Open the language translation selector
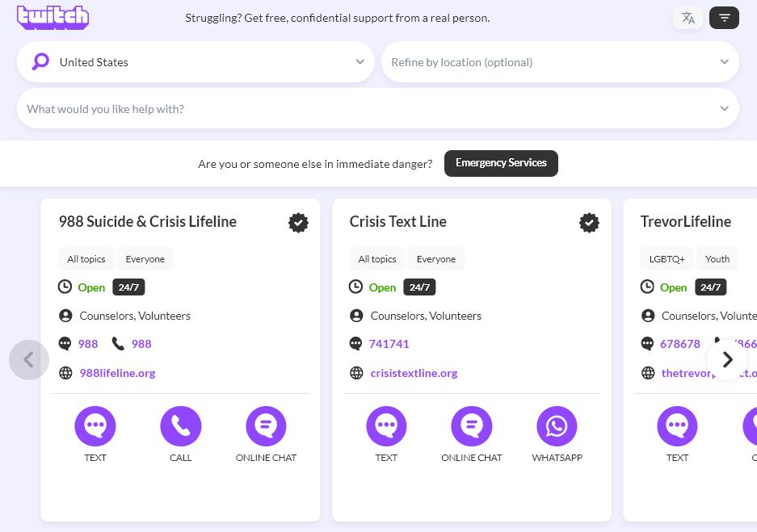 pyautogui.click(x=688, y=17)
